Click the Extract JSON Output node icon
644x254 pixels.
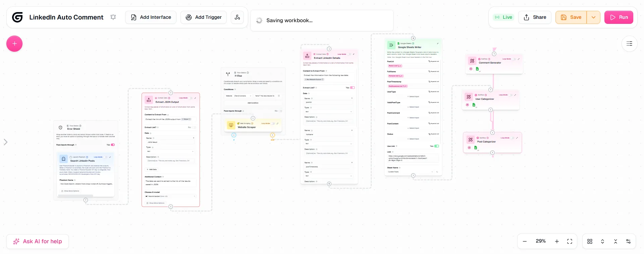click(149, 100)
